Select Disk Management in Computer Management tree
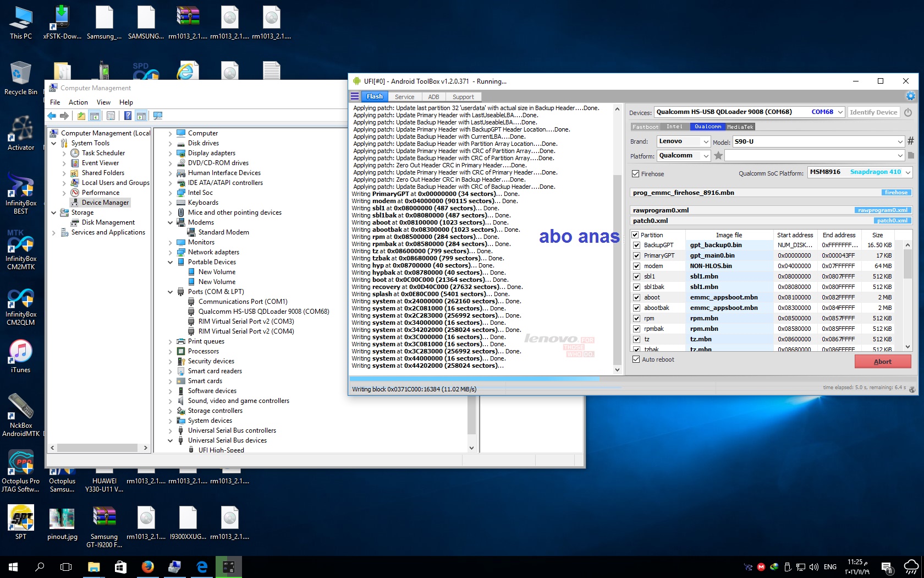The height and width of the screenshot is (578, 924). pos(108,222)
